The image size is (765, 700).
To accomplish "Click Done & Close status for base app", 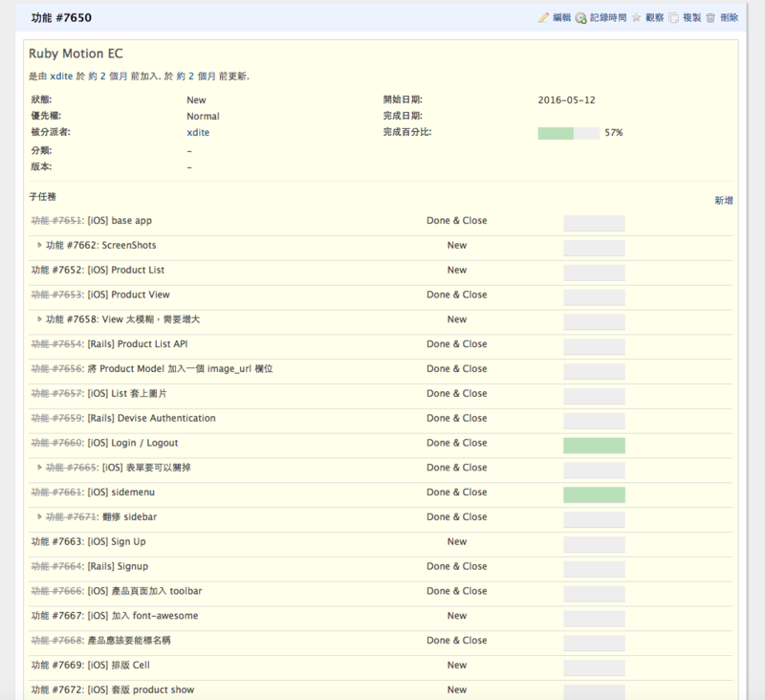I will [457, 221].
